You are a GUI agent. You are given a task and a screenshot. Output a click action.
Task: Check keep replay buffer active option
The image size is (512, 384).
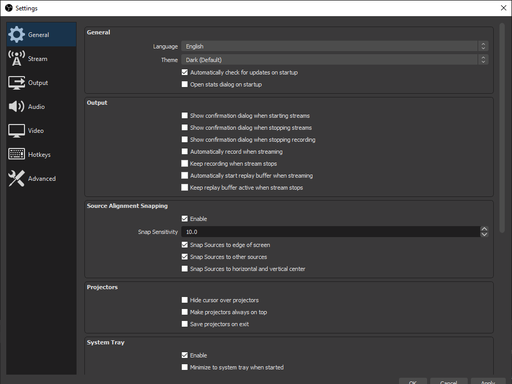pyautogui.click(x=185, y=187)
